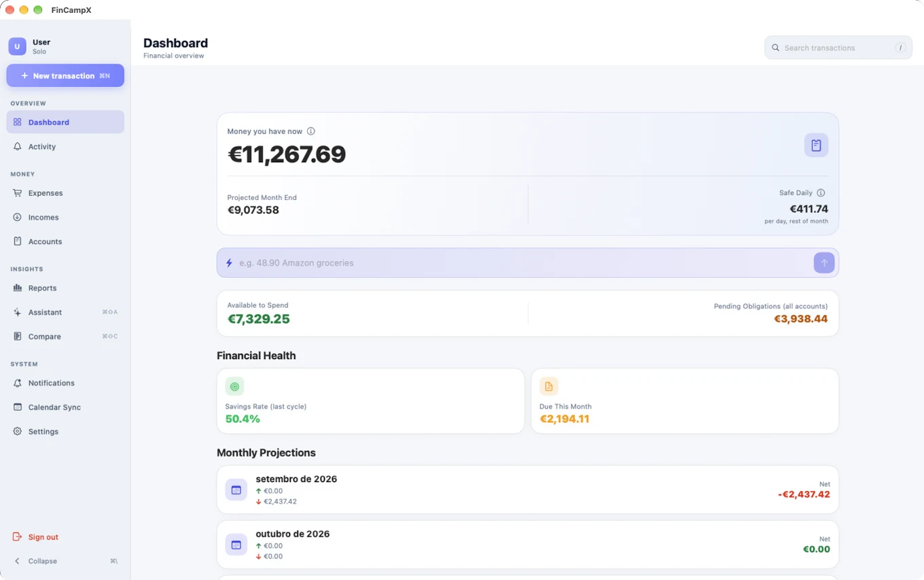924x580 pixels.
Task: Focus the Search transactions field
Action: [838, 48]
